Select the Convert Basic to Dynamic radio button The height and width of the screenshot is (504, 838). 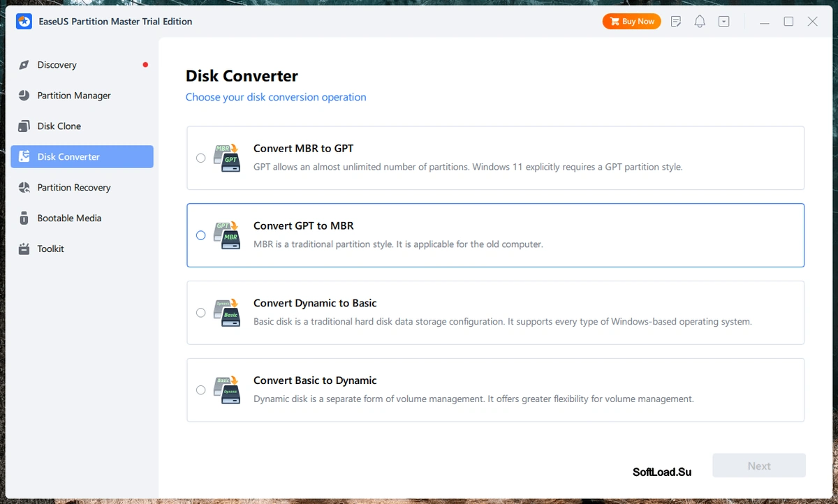click(x=201, y=390)
